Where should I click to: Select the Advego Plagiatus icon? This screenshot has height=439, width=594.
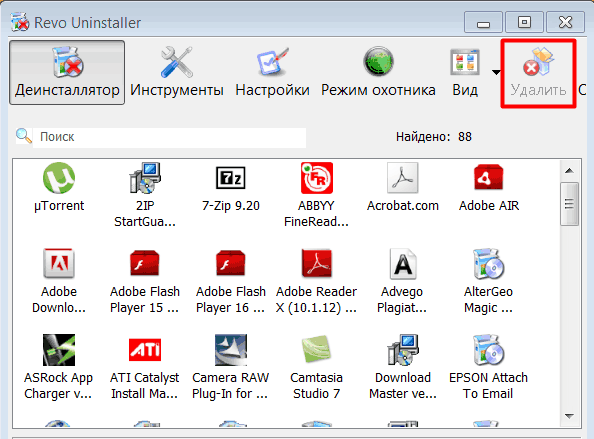tap(403, 264)
